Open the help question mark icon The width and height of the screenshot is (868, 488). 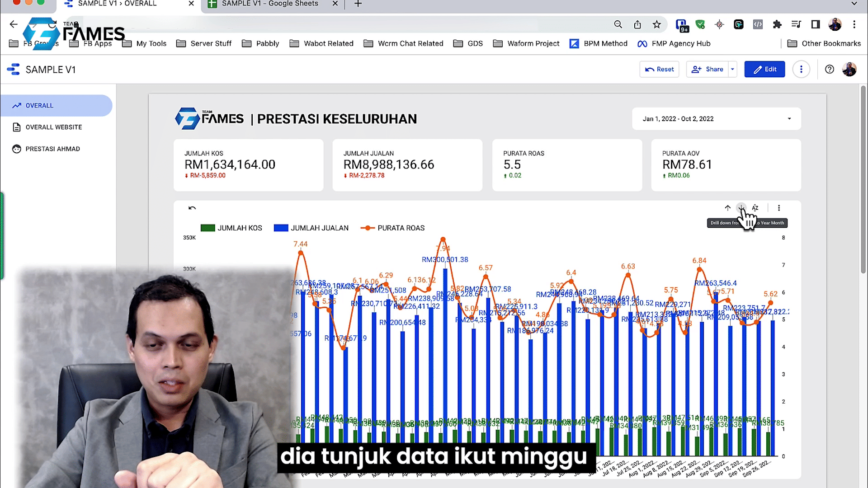(x=829, y=69)
